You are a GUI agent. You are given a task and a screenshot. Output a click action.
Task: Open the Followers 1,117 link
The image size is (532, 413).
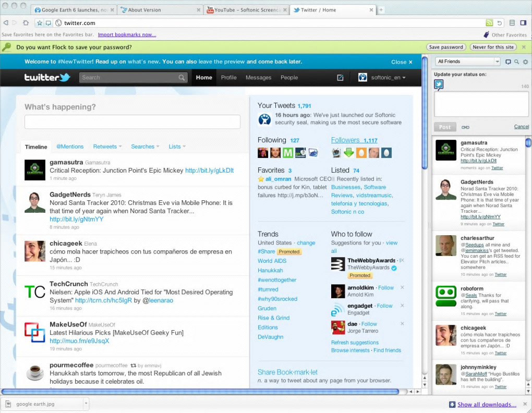coord(354,140)
